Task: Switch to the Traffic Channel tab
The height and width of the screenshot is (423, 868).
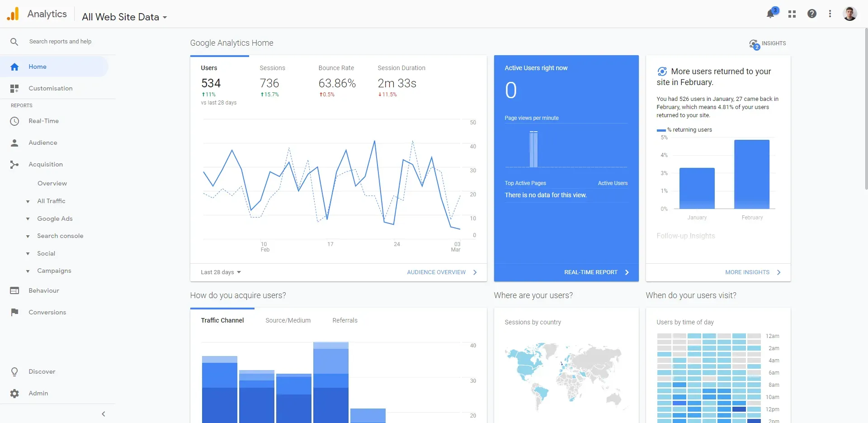Action: pyautogui.click(x=222, y=320)
